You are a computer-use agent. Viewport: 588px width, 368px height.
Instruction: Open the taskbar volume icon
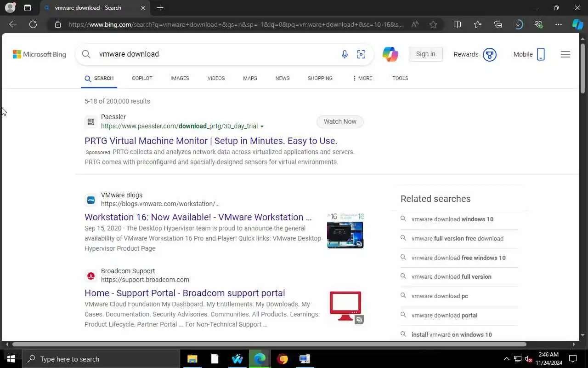point(529,359)
